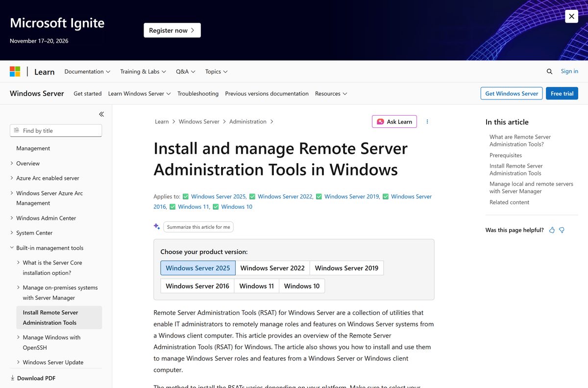Open the Q&A dropdown menu
588x388 pixels.
pos(186,72)
